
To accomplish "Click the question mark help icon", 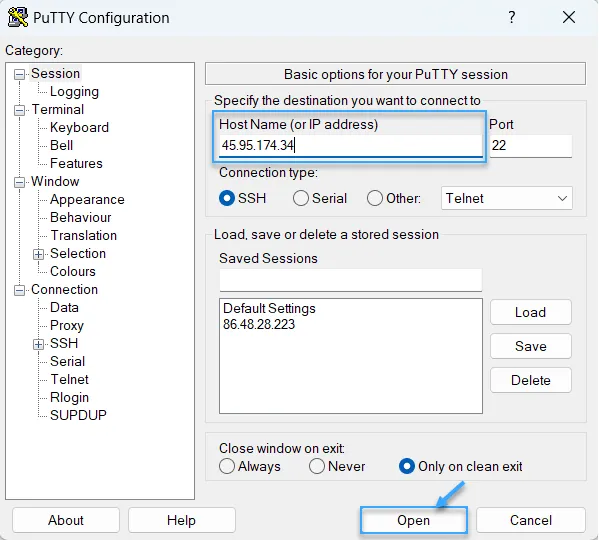I will 512,17.
